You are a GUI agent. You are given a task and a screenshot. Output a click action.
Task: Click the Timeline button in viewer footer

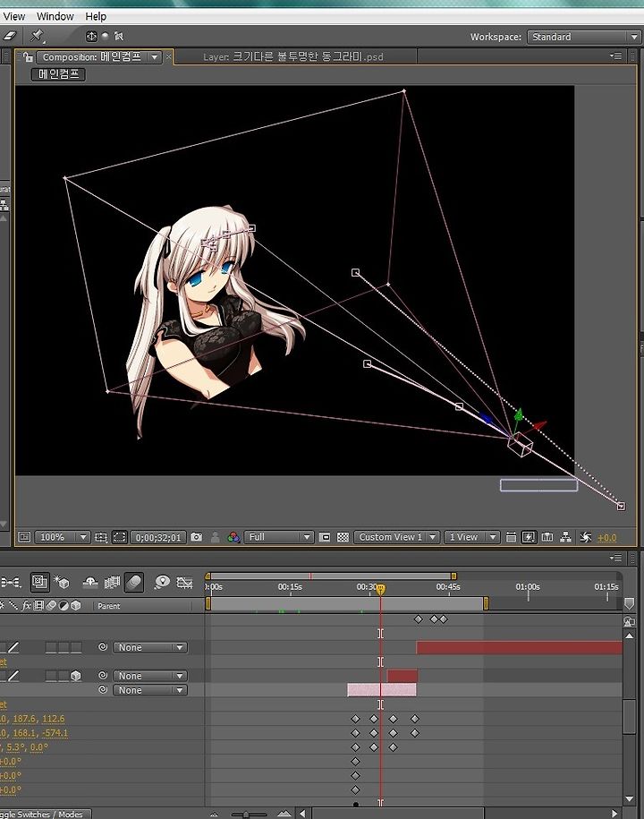pyautogui.click(x=547, y=537)
